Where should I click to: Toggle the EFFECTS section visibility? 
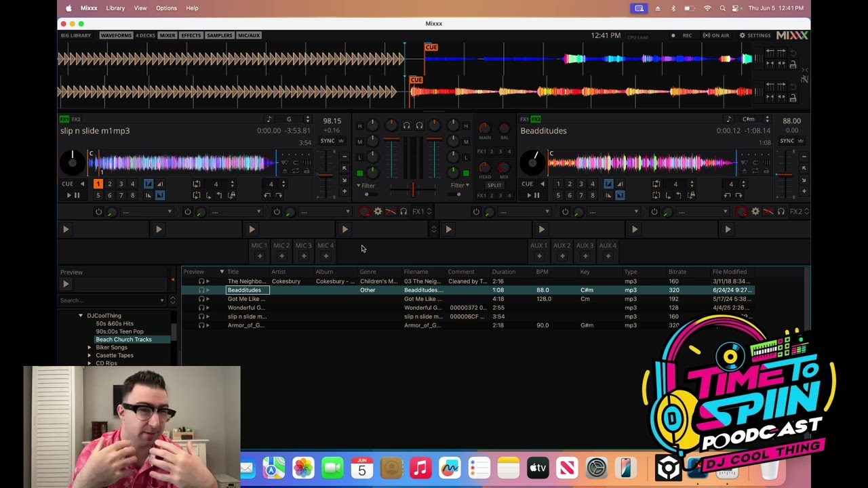[191, 35]
